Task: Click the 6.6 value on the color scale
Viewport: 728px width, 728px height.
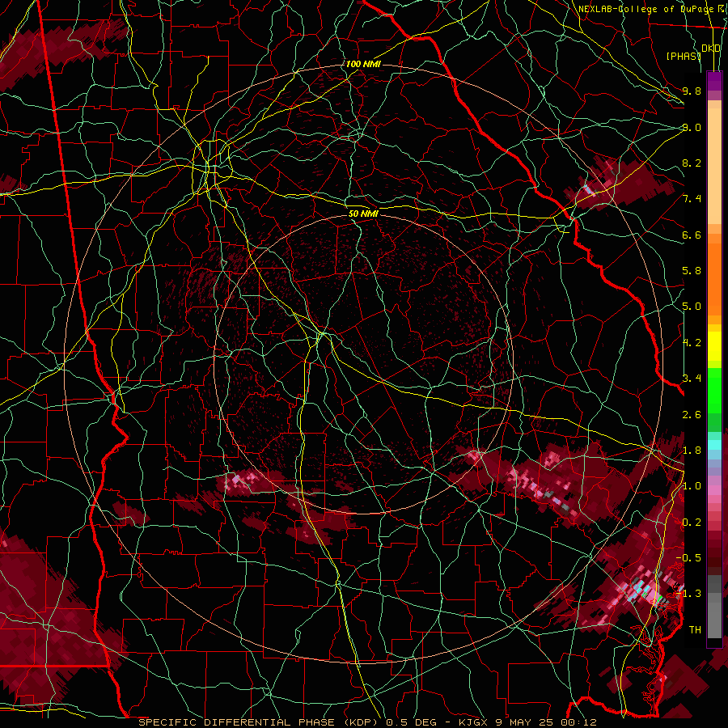Action: (x=692, y=235)
